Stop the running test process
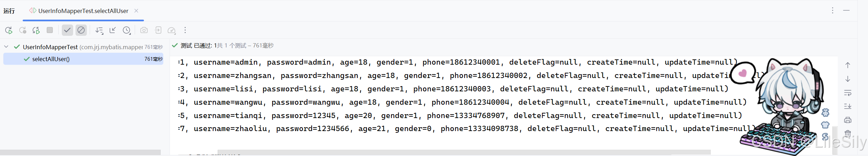Viewport: 868px width, 156px height. click(x=50, y=30)
